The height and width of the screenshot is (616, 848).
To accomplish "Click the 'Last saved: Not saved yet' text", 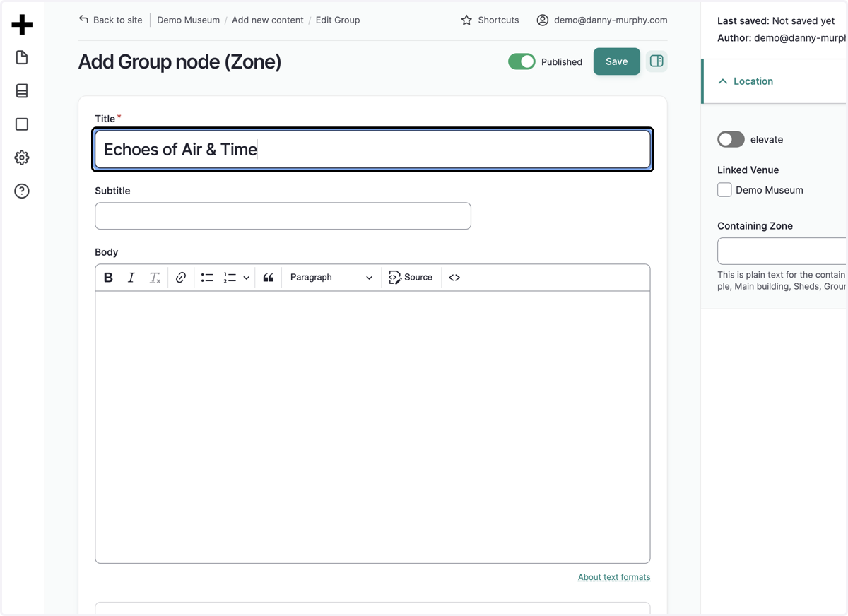I will point(776,21).
